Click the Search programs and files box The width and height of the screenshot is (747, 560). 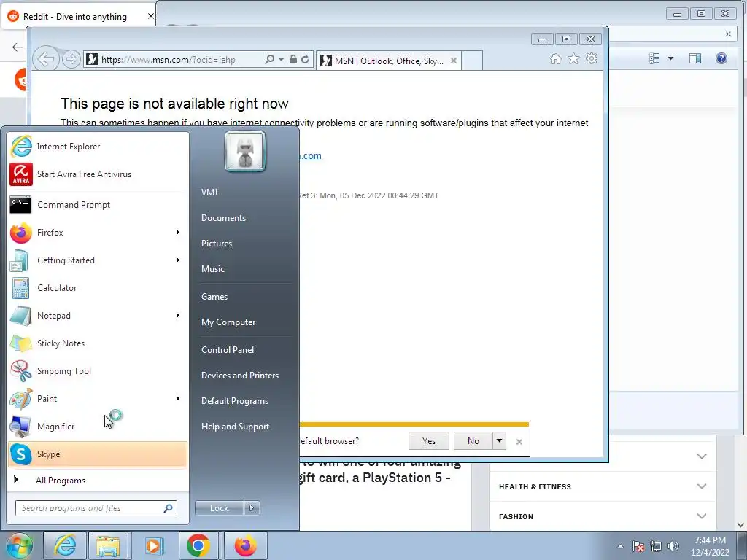click(96, 508)
